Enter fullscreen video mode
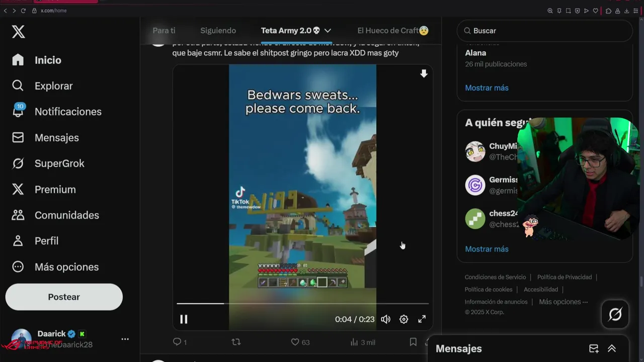Screen dimensions: 644x362 point(422,319)
